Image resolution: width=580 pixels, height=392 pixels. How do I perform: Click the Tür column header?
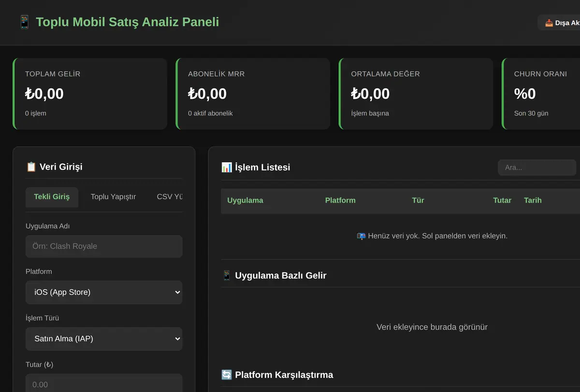[x=418, y=200]
